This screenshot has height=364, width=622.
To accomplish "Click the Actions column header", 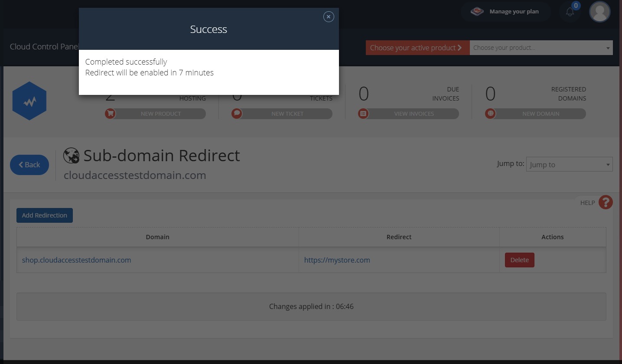I will [553, 237].
